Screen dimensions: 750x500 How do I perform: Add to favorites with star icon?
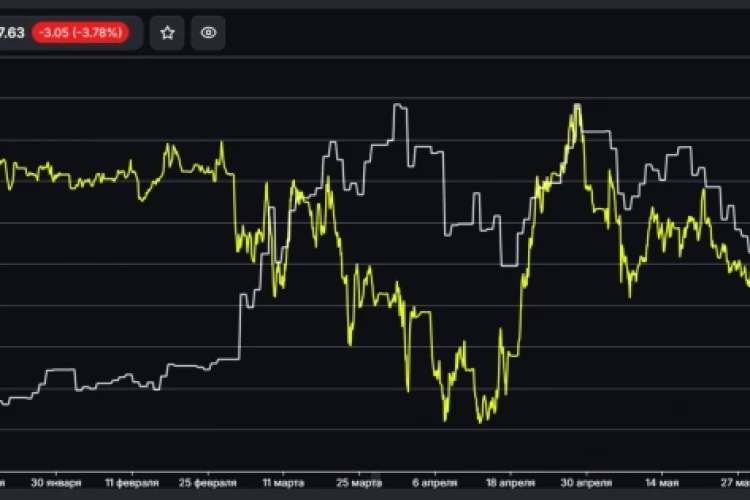pos(167,33)
